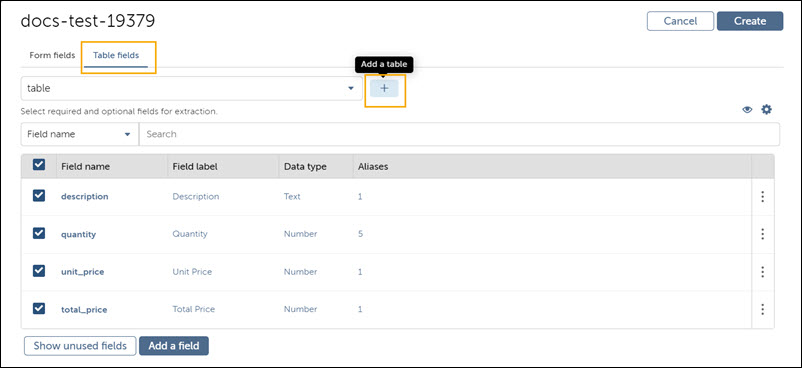Click the aliases count 5 in quantity row
This screenshot has width=802, height=368.
360,234
